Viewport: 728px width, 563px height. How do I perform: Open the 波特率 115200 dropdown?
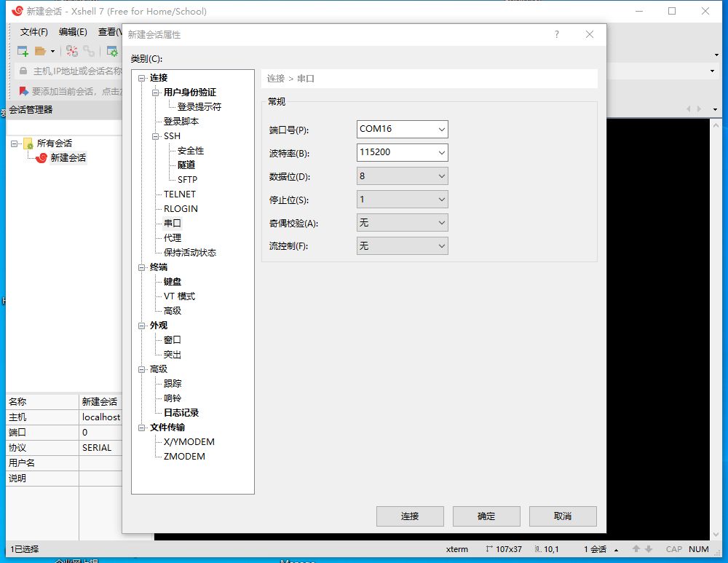pos(441,153)
